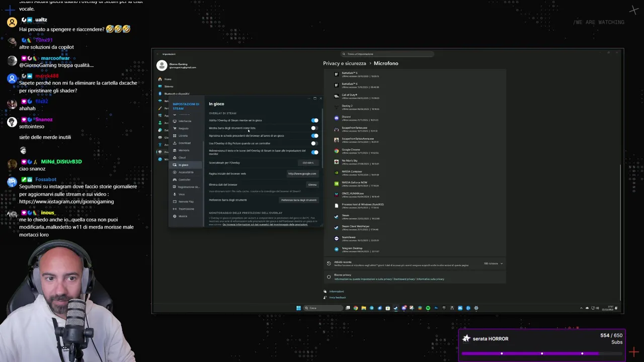Click Sistema in Windows Settings sidebar
The width and height of the screenshot is (644, 362).
click(x=169, y=86)
